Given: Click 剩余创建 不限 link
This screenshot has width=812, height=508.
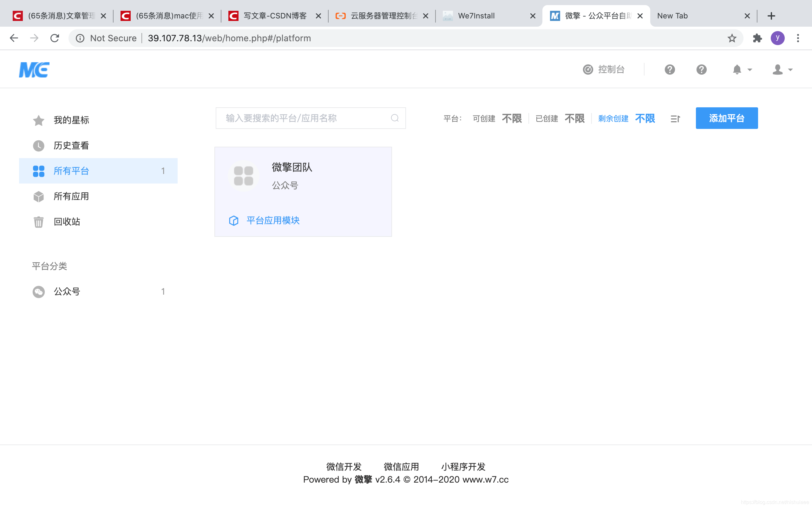Looking at the screenshot, I should [626, 119].
